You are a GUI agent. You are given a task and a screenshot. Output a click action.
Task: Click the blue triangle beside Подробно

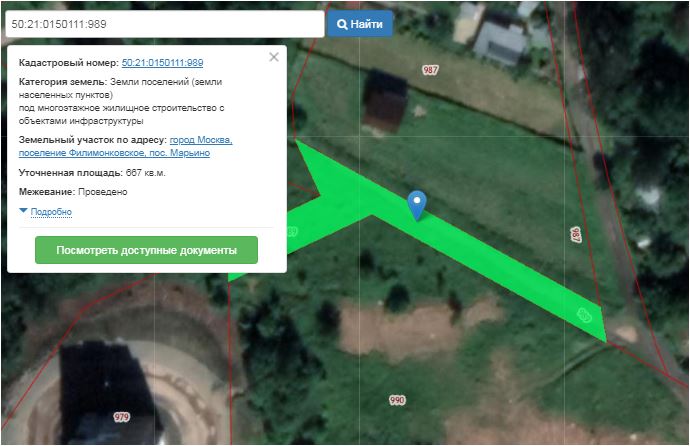pos(23,211)
